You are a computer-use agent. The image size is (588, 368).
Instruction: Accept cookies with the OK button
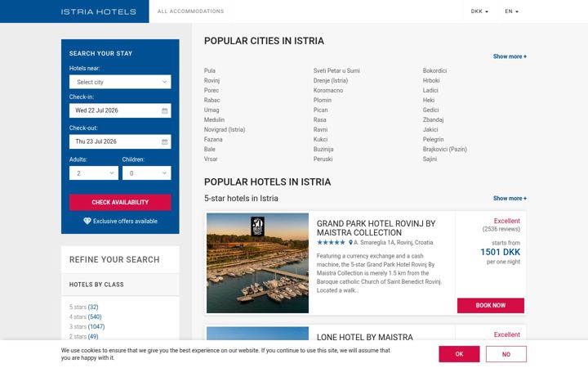[459, 354]
